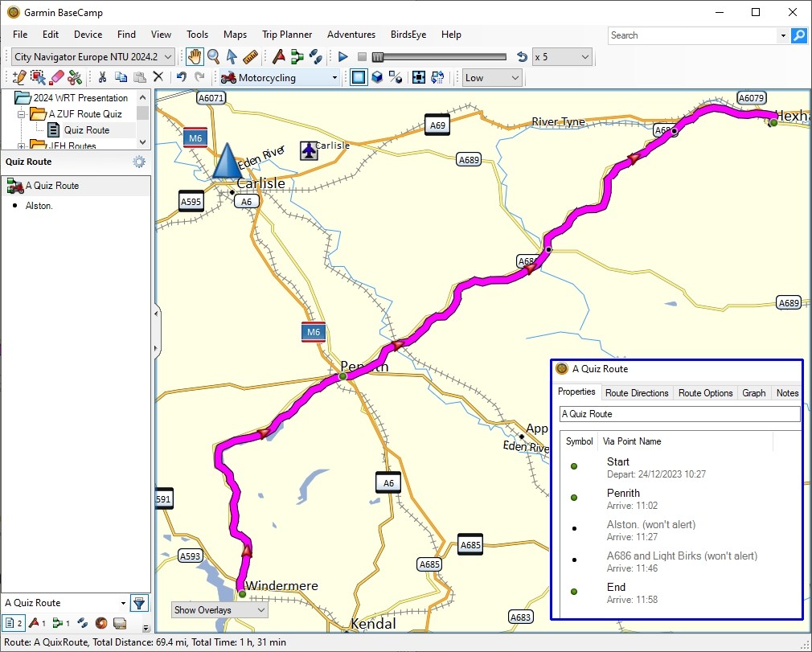Viewport: 812px width, 652px height.
Task: Click inside the Search input field
Action: [692, 35]
